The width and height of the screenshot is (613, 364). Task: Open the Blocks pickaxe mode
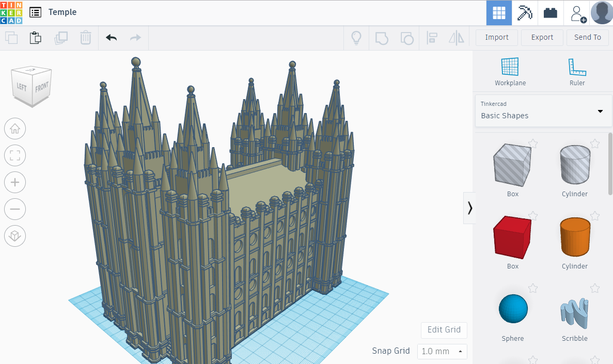tap(525, 13)
